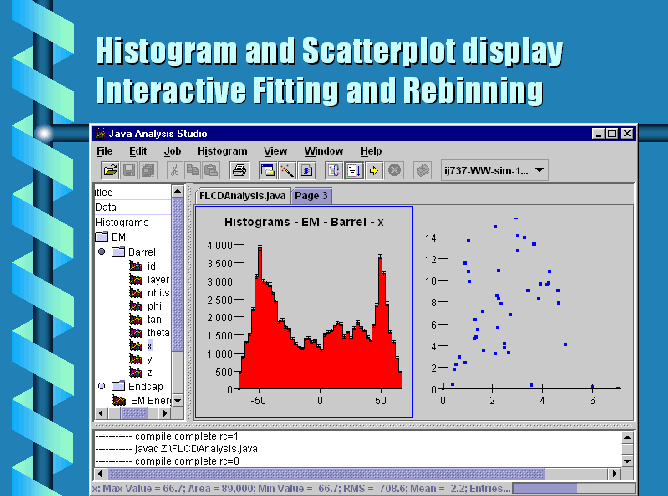Open the dataset dropdown in the toolbar
Viewport: 668px width, 496px height.
(541, 170)
